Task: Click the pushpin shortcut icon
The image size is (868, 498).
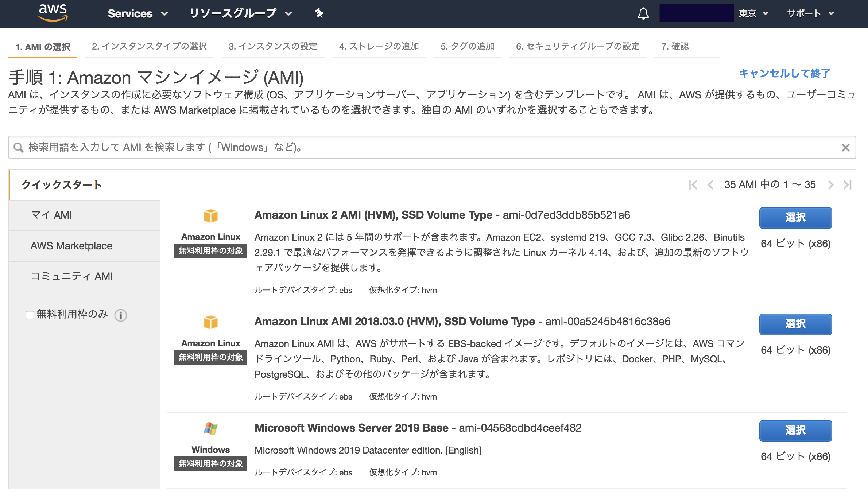Action: tap(319, 13)
